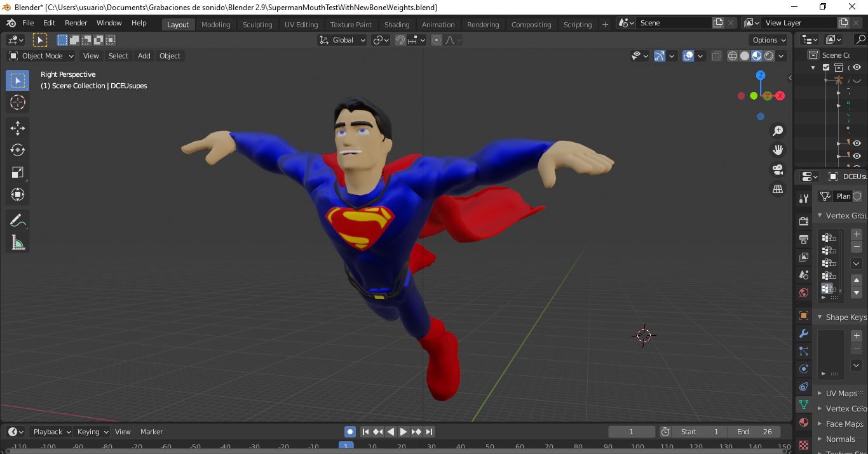This screenshot has height=454, width=868.
Task: Activate the 3D Cursor tool
Action: (x=18, y=102)
